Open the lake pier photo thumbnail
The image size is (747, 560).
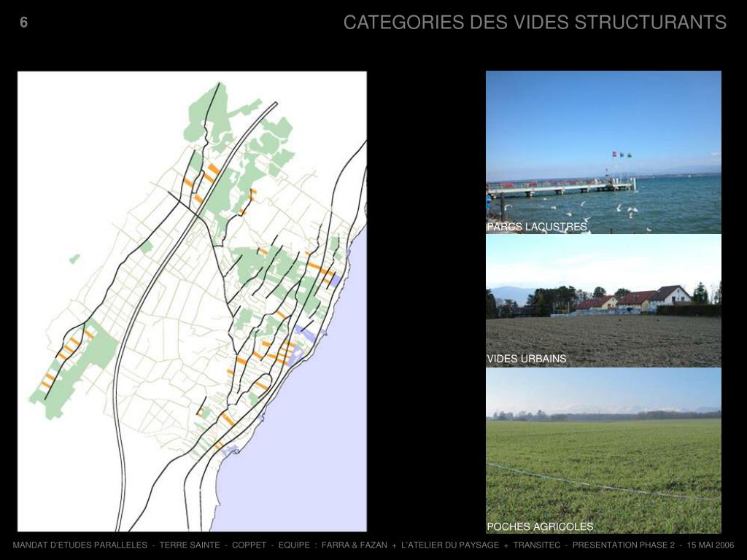603,152
